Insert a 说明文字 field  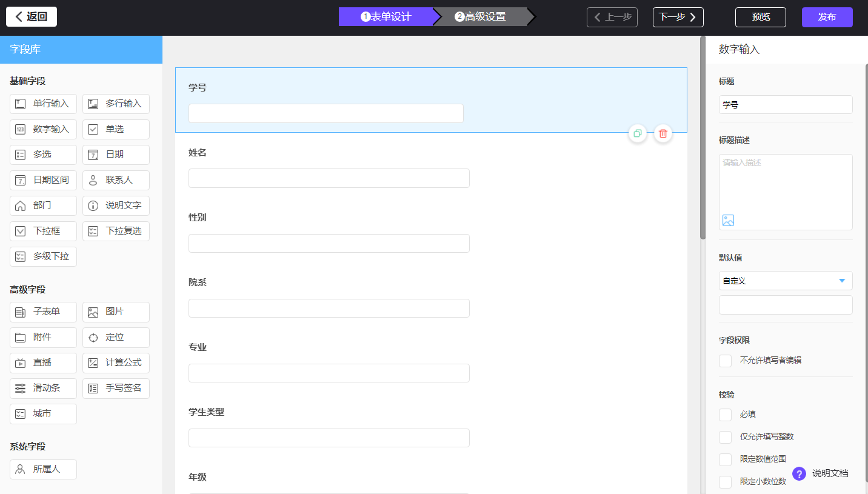tap(116, 205)
